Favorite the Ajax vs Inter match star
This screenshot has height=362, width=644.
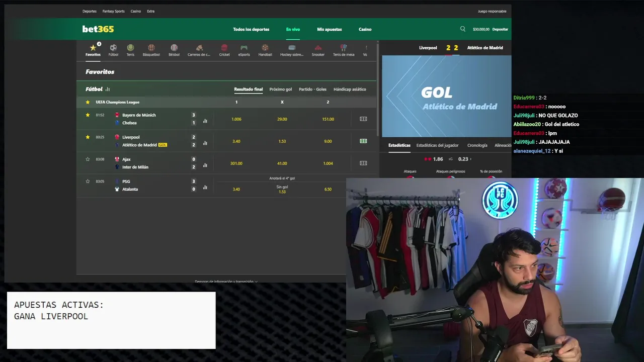point(88,159)
